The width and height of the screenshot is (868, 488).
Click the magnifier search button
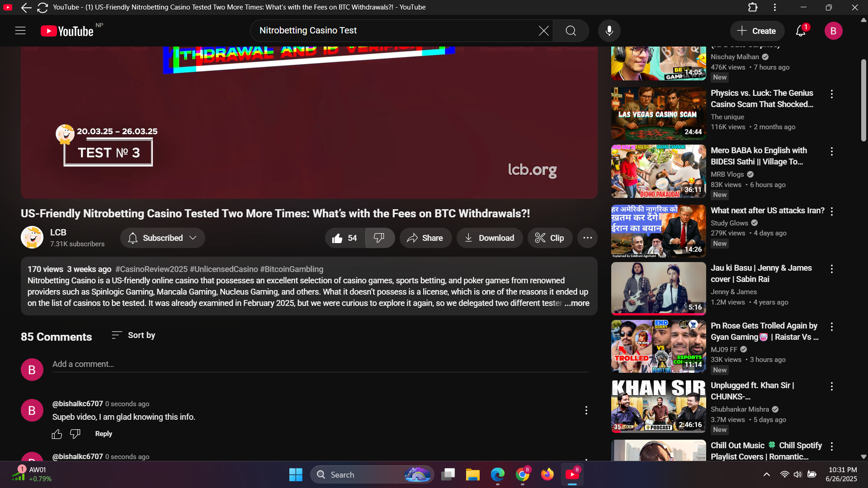571,31
